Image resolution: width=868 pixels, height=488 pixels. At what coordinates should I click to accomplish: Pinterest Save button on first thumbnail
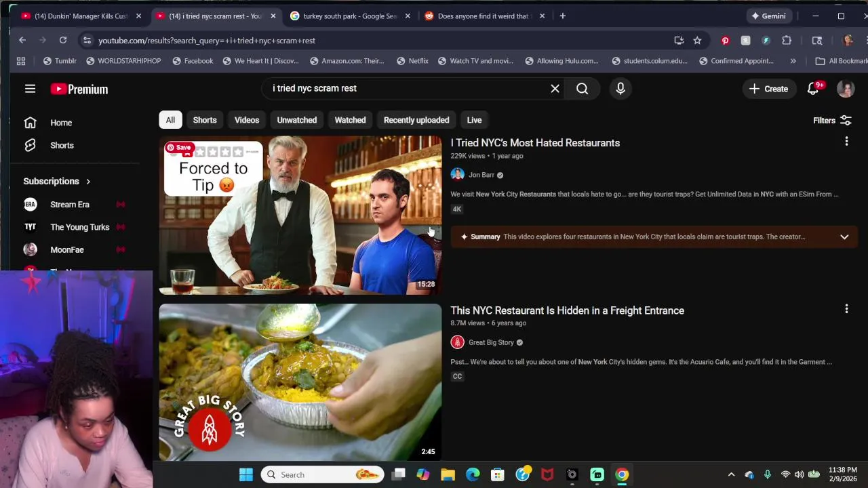point(180,147)
